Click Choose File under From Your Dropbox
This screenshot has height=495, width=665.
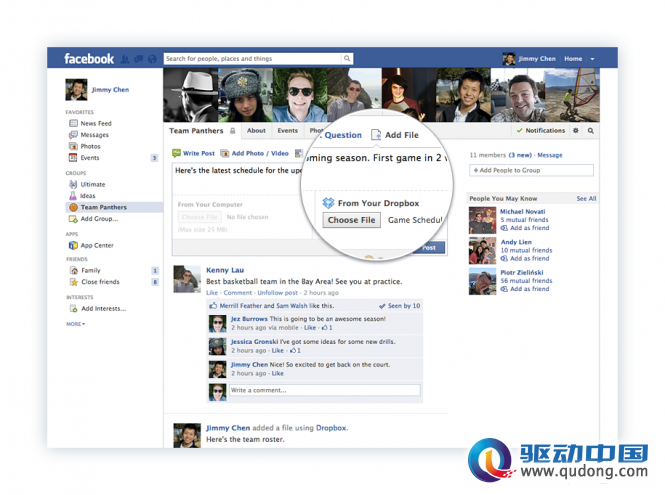(351, 220)
